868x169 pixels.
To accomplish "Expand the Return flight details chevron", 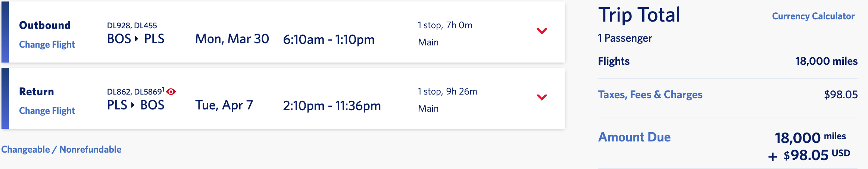I will (541, 97).
